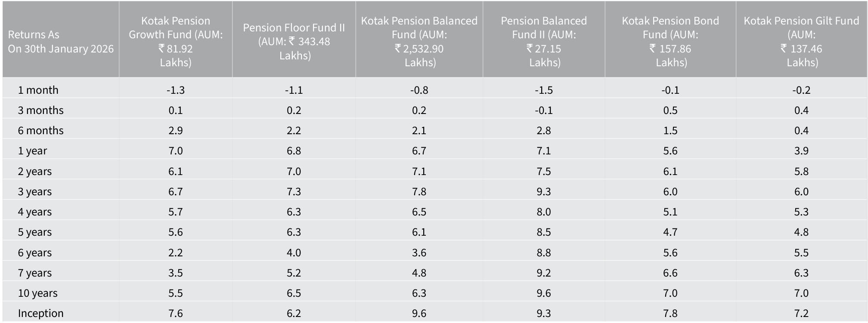
Task: Select Gilt Fund 1 year value 3.9
Action: point(801,151)
